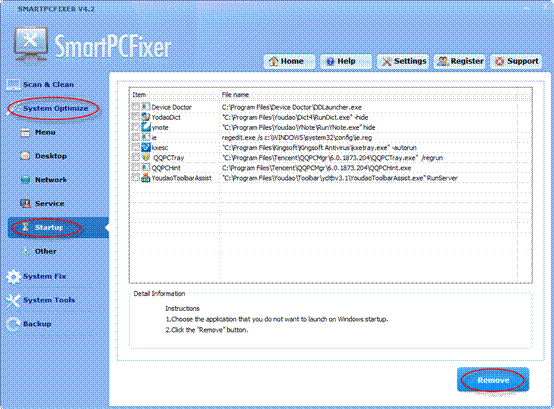Click the Scan & Clean monitor icon
554x409 pixels.
(x=13, y=85)
